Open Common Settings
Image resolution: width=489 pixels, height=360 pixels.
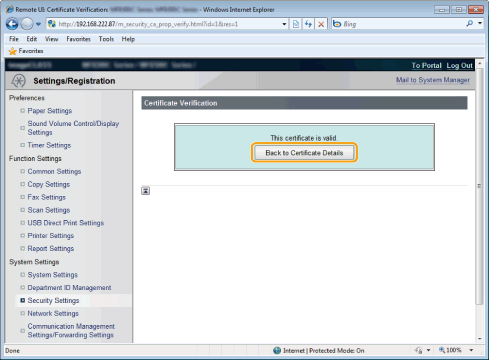coord(54,171)
